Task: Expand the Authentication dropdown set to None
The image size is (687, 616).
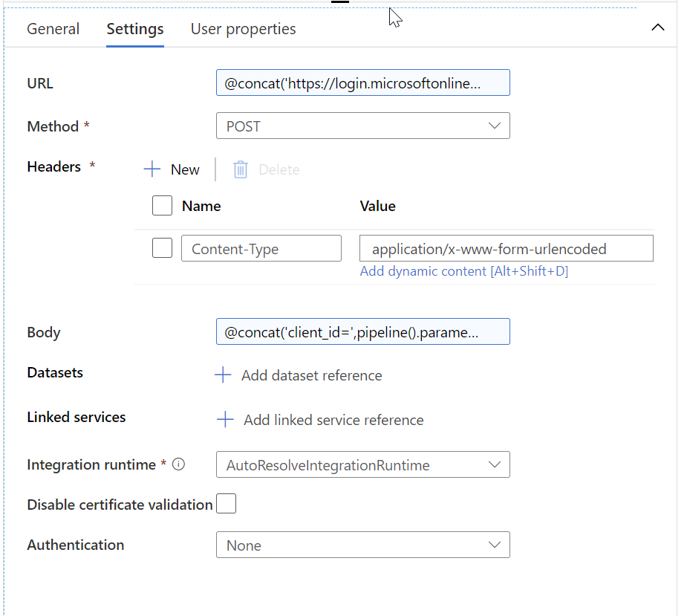Action: (x=362, y=545)
